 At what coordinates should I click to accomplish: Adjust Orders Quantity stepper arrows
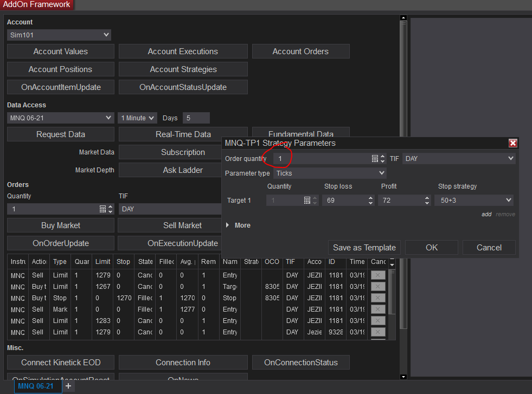110,209
